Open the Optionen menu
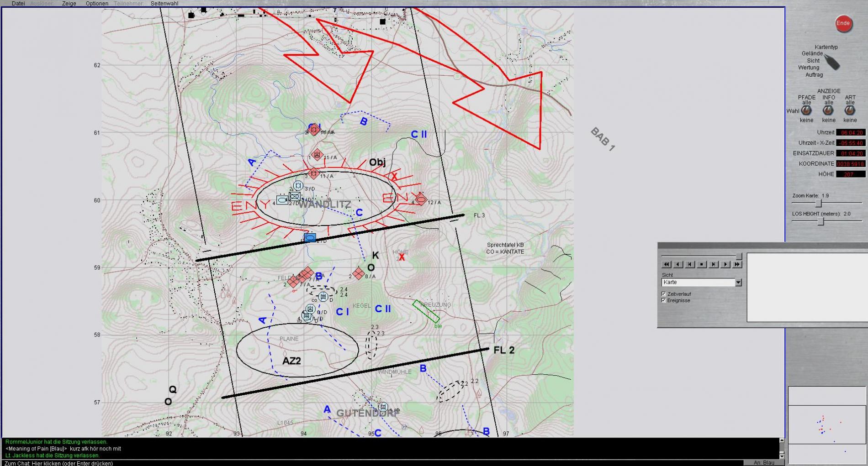The height and width of the screenshot is (466, 868). click(x=97, y=4)
